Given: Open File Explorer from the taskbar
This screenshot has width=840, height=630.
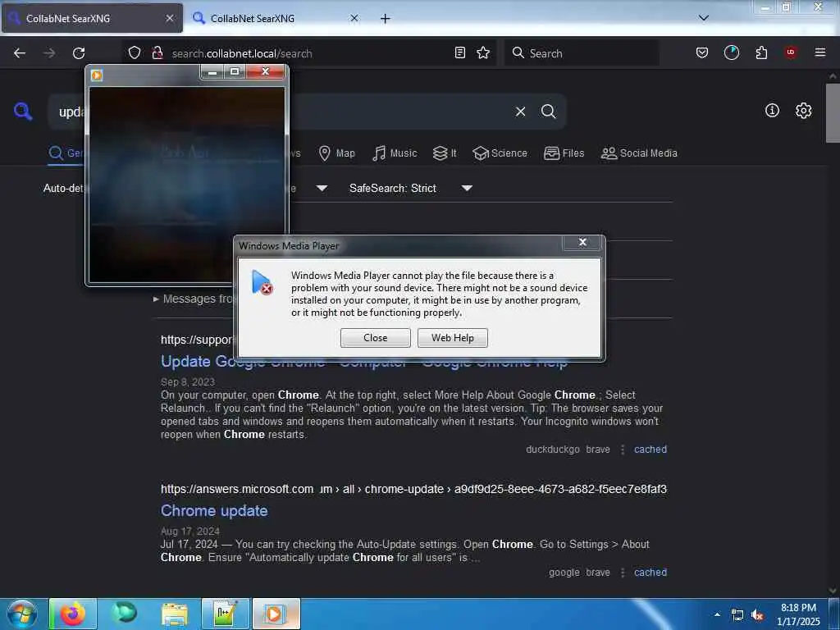Looking at the screenshot, I should pyautogui.click(x=175, y=614).
